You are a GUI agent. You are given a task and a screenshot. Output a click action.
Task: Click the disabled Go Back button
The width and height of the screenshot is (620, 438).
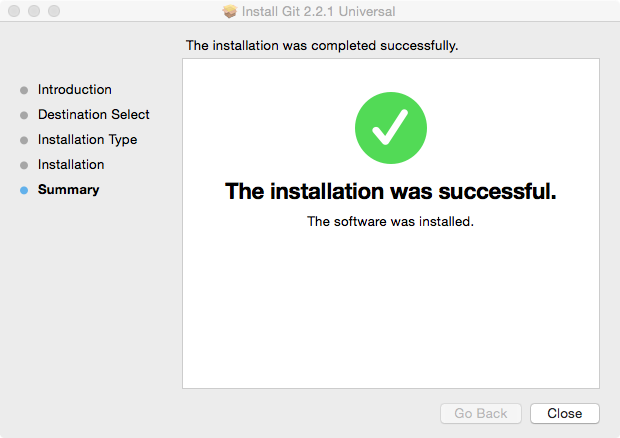pyautogui.click(x=481, y=413)
